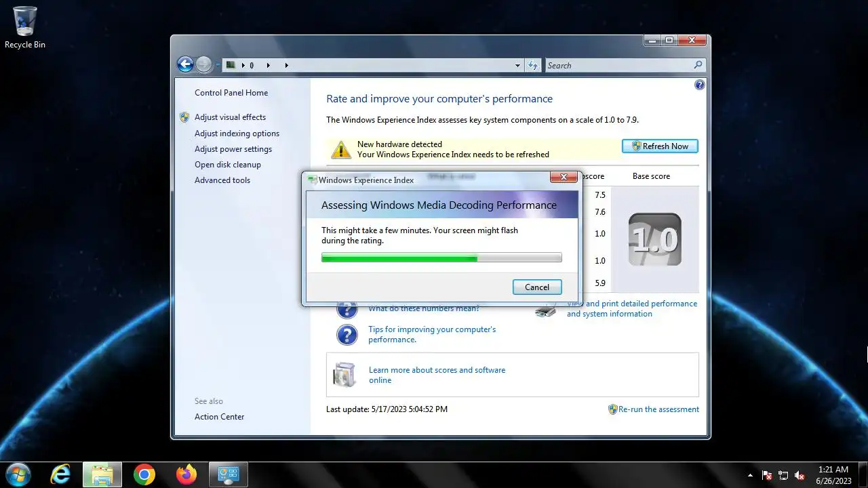Open Learn more about scores online
Viewport: 868px width, 488px height.
point(437,375)
